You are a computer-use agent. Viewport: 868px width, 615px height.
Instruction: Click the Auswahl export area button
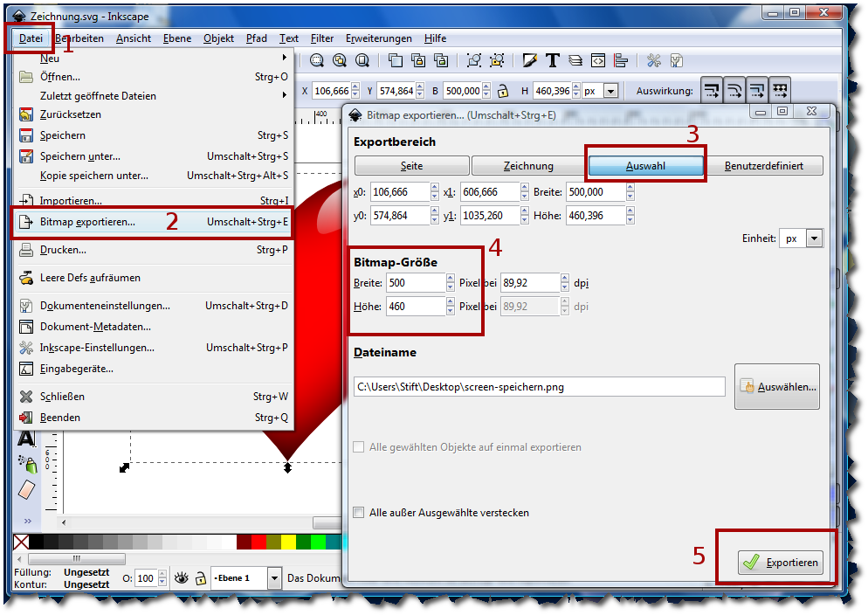[x=645, y=166]
